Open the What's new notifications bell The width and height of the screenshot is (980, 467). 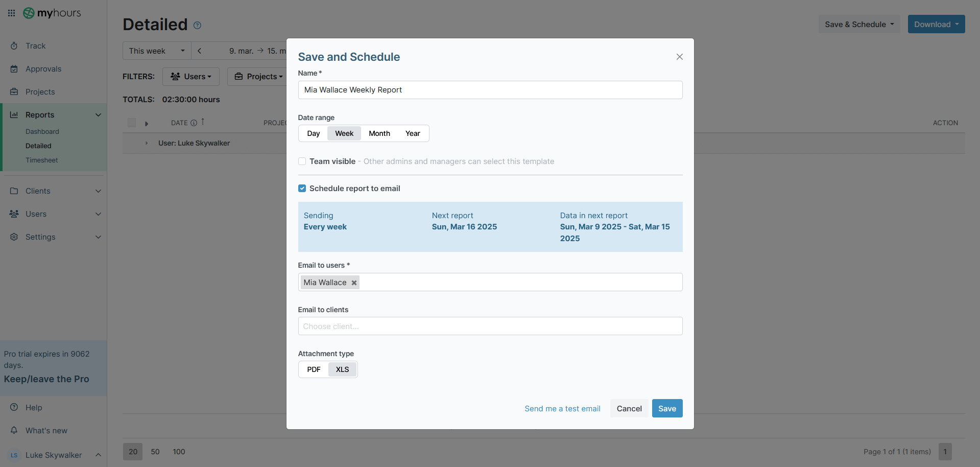pyautogui.click(x=14, y=430)
